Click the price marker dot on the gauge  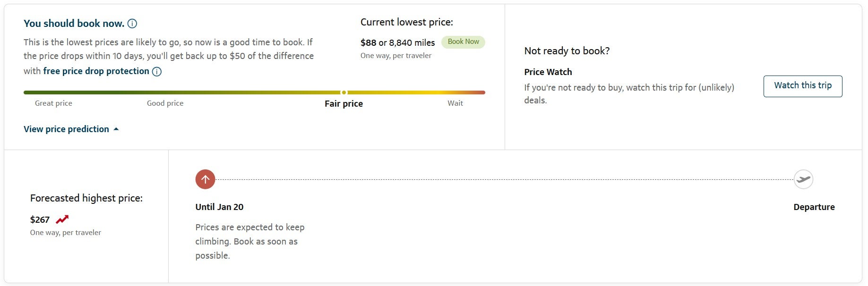tap(344, 93)
